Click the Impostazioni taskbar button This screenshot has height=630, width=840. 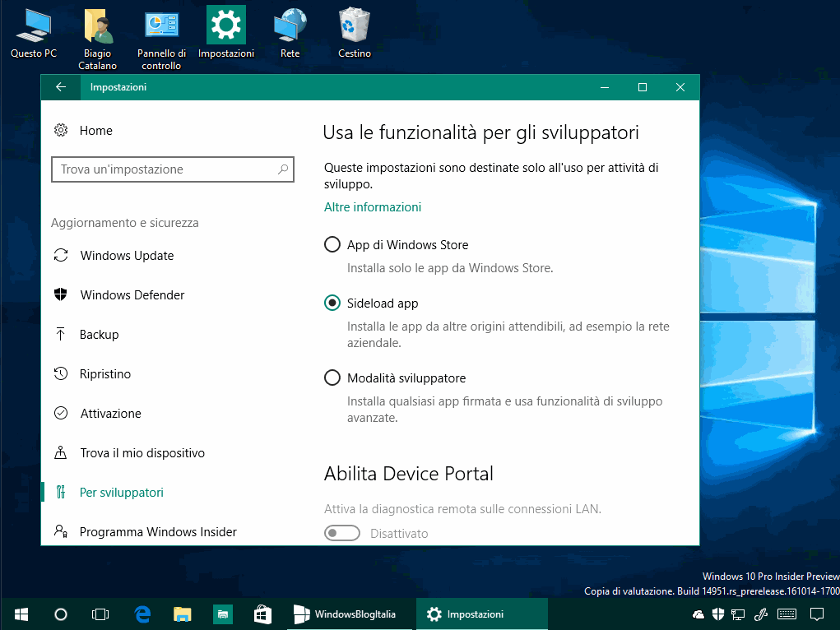click(481, 614)
